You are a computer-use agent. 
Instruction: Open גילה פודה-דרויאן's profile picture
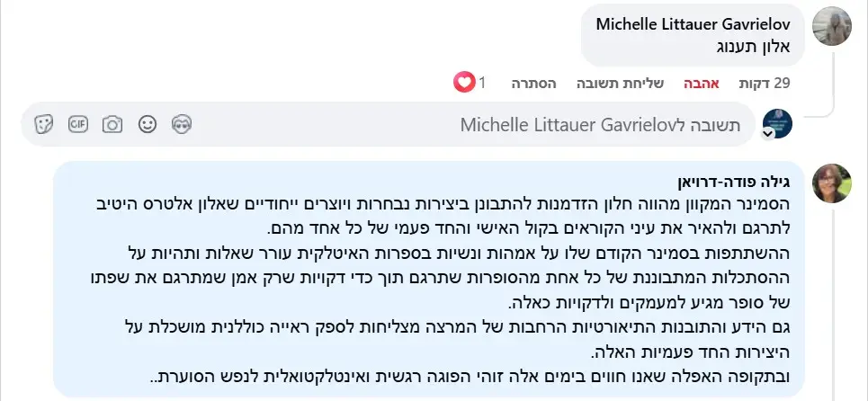pyautogui.click(x=832, y=183)
